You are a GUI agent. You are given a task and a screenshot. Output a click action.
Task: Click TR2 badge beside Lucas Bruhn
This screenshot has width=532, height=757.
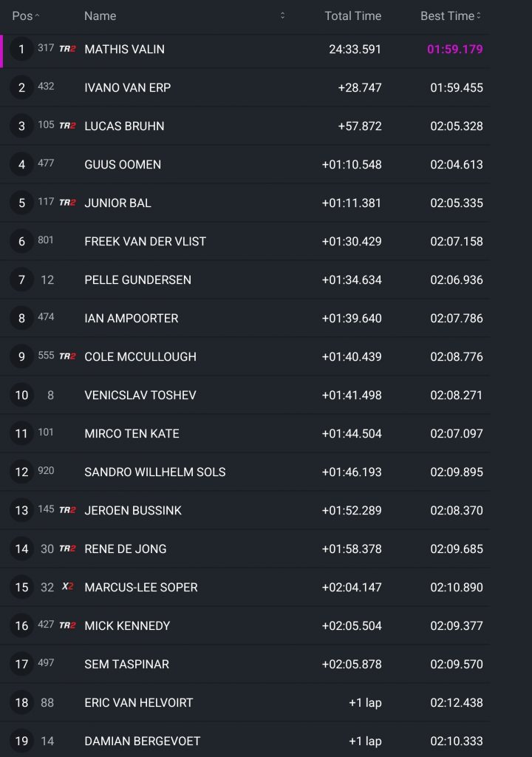coord(67,126)
